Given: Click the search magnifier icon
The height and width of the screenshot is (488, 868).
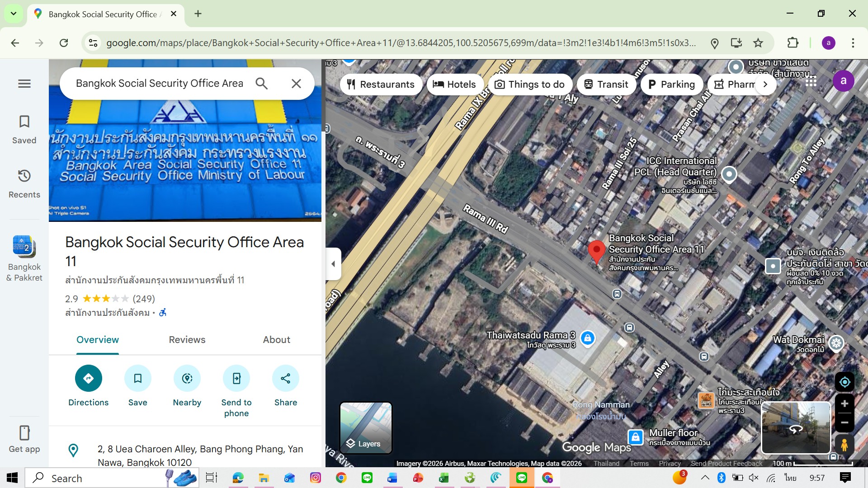Looking at the screenshot, I should (261, 84).
